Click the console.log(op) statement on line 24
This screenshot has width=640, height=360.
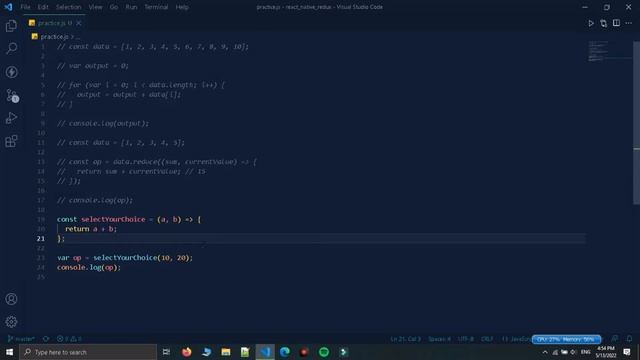(x=89, y=267)
